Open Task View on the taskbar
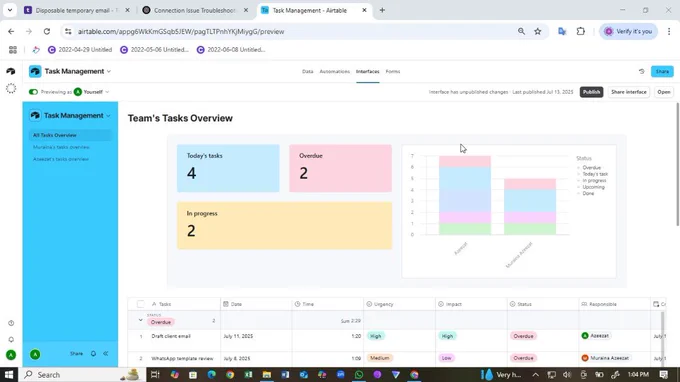680x382 pixels. pyautogui.click(x=155, y=375)
